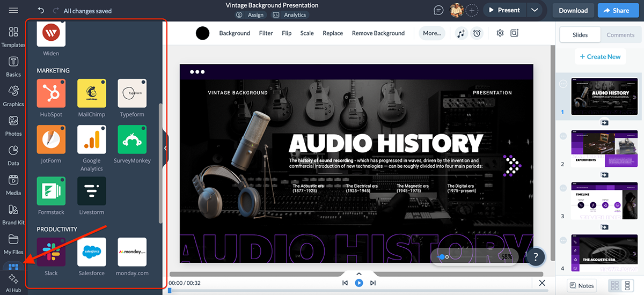Image resolution: width=644 pixels, height=295 pixels.
Task: Click the Share button
Action: [615, 10]
